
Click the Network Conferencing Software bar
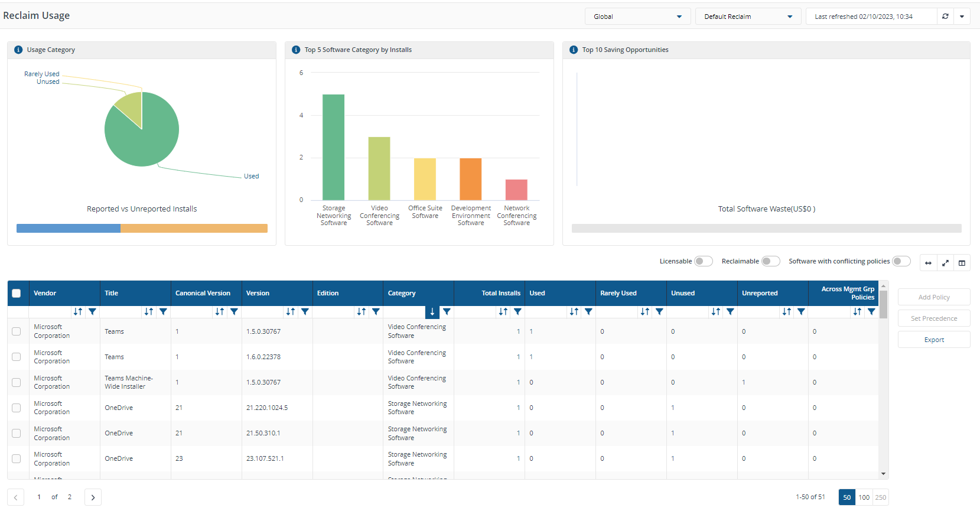click(x=516, y=190)
